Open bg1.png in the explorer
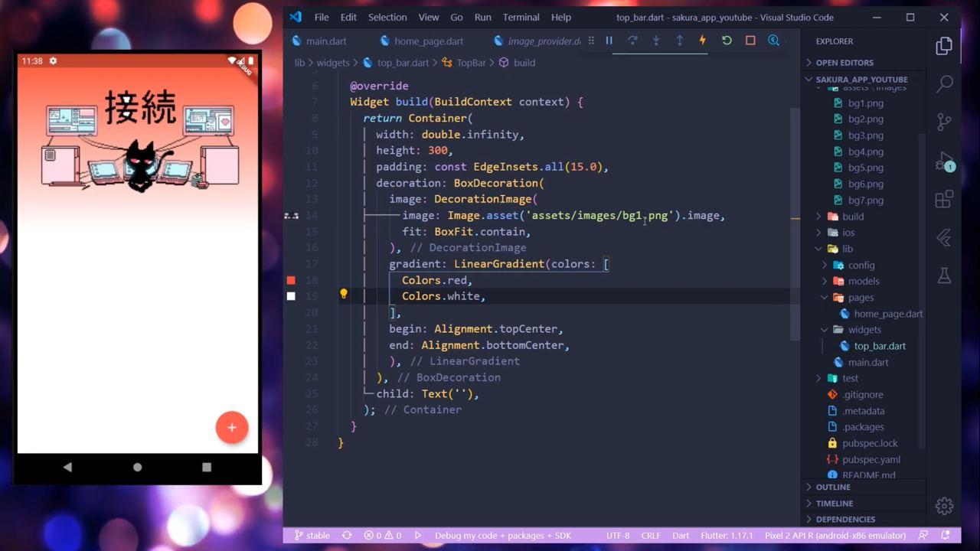The image size is (980, 551). pos(865,103)
